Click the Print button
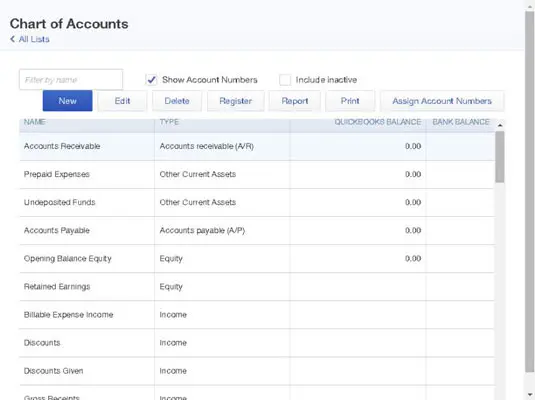This screenshot has width=535, height=400. tap(350, 101)
